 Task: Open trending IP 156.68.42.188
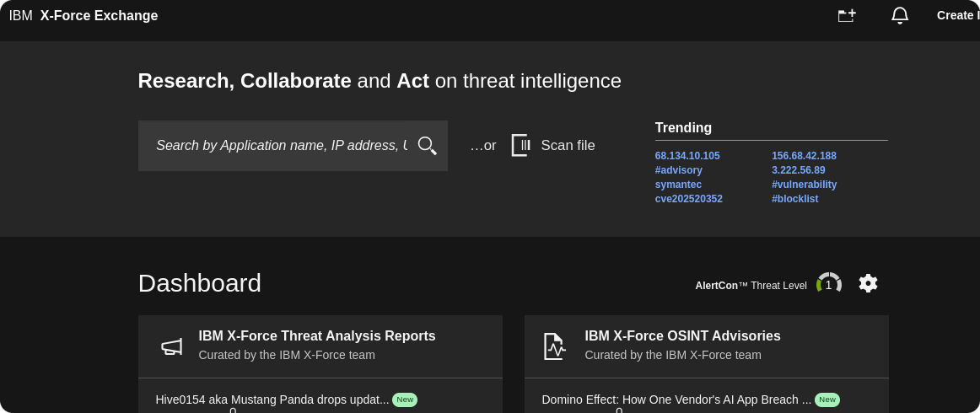[x=804, y=156]
